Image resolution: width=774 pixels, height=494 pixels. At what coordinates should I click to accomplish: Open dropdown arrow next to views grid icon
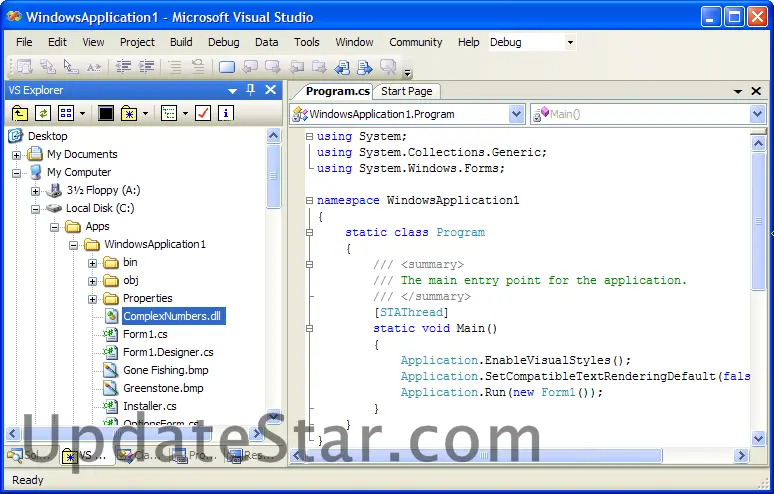click(x=82, y=114)
